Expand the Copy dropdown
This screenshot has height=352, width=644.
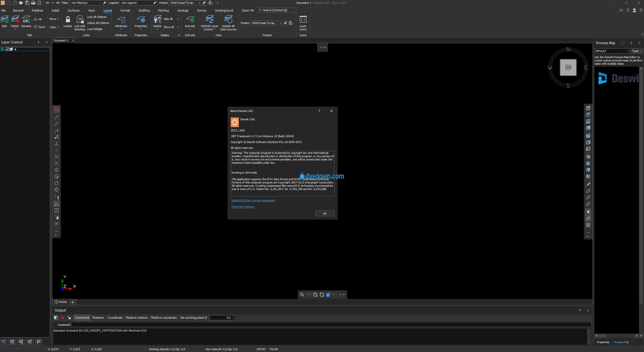54,27
